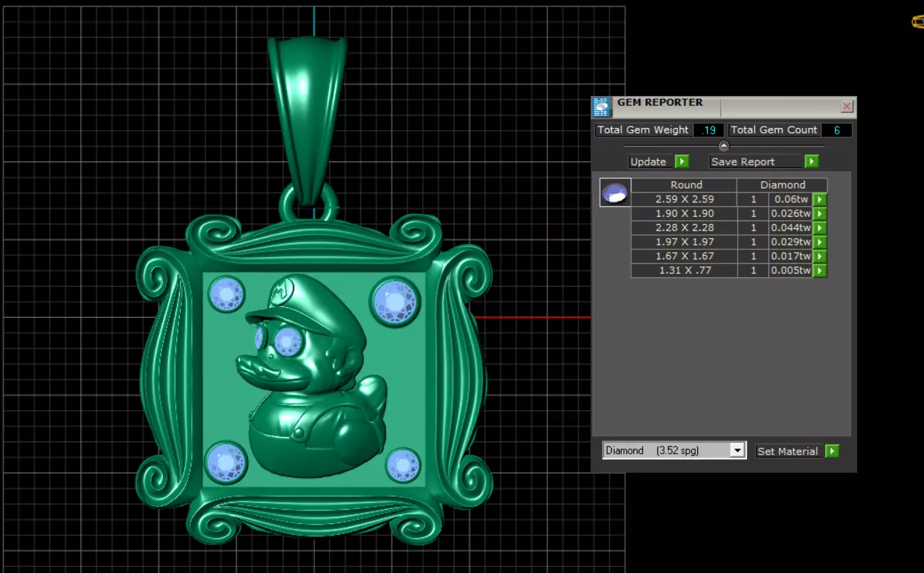Click the green arrow next to 0.005tw
Screen dimensions: 924x573
point(820,271)
